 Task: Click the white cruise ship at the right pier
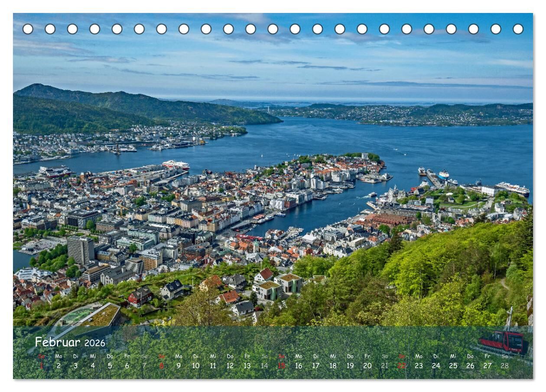(x=512, y=188)
